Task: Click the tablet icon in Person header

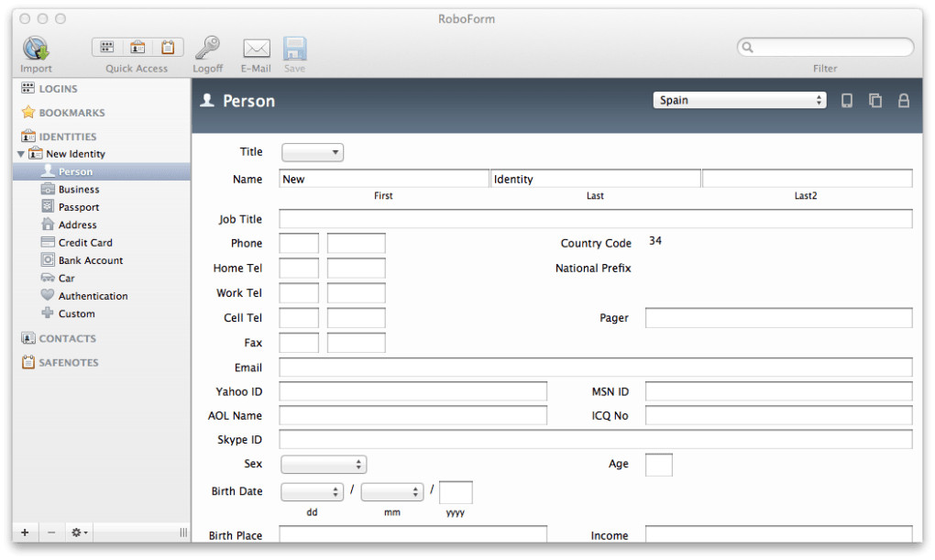Action: (847, 100)
